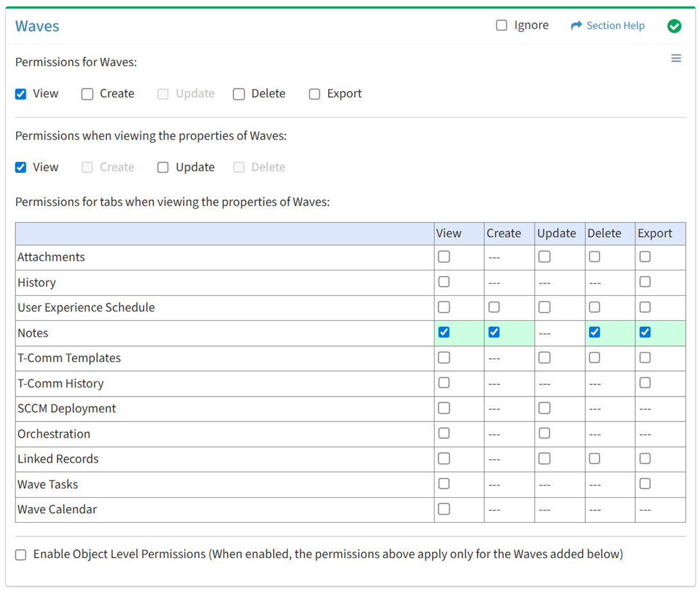The height and width of the screenshot is (590, 700).
Task: Open the Section Help link
Action: pyautogui.click(x=615, y=26)
